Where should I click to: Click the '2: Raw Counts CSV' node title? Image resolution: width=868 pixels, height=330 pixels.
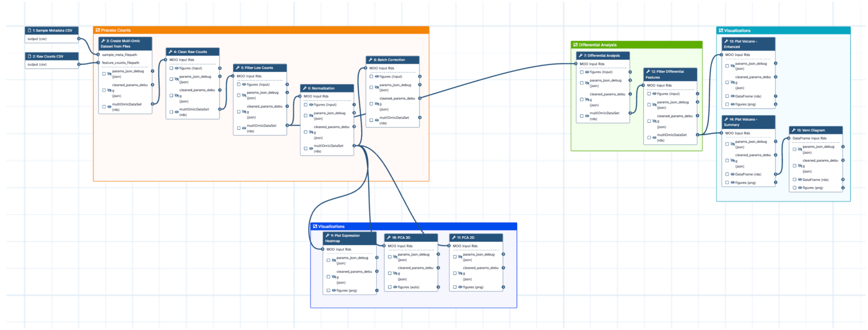tap(47, 56)
